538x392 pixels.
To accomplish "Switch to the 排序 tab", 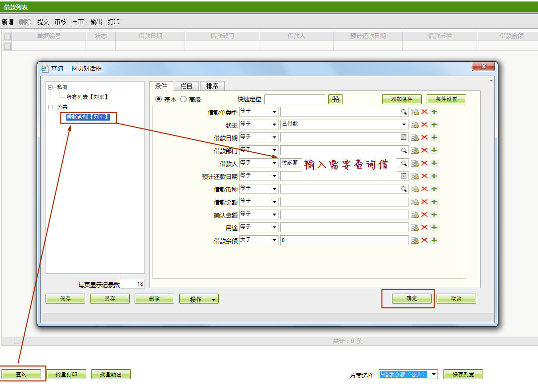I will (212, 86).
